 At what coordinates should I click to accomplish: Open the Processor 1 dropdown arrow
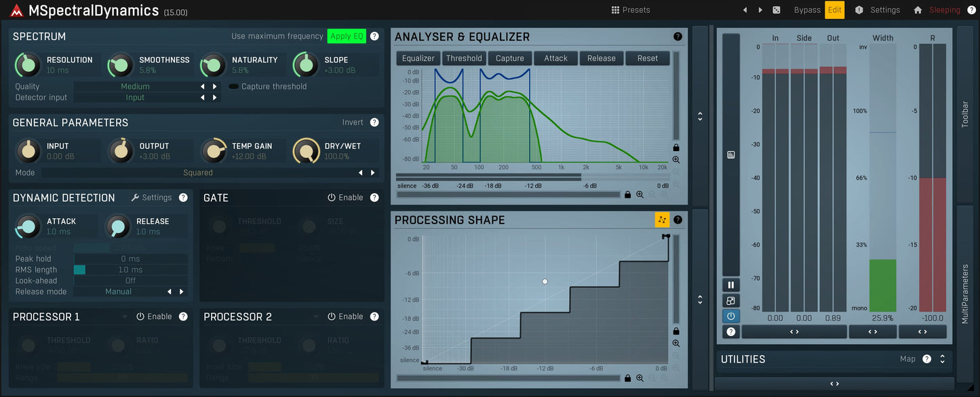click(124, 316)
